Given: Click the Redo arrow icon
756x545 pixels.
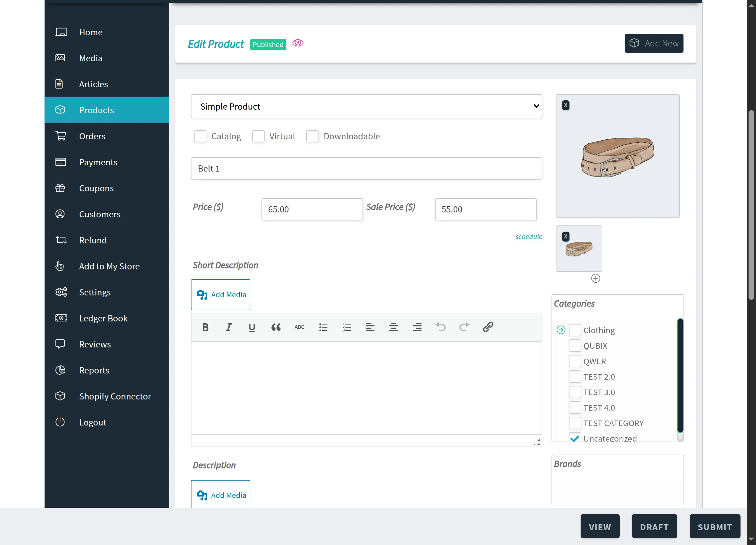Looking at the screenshot, I should pos(464,327).
